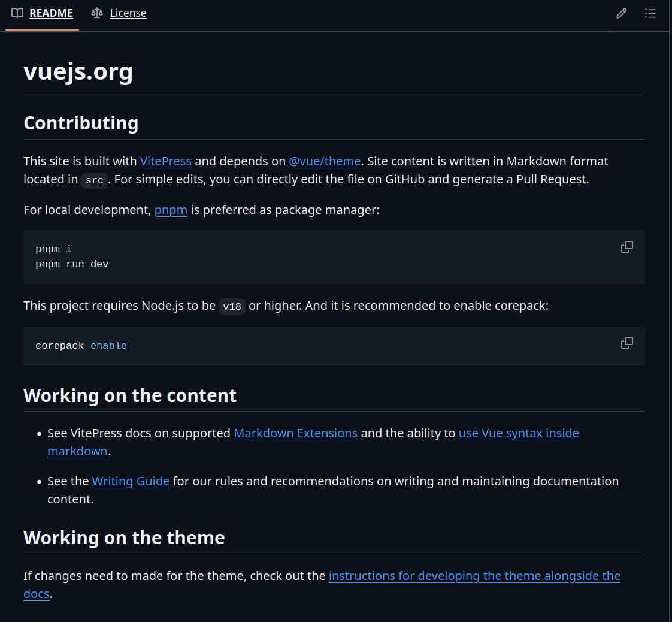
Task: Click the 'corepack enable' code text
Action: point(81,346)
